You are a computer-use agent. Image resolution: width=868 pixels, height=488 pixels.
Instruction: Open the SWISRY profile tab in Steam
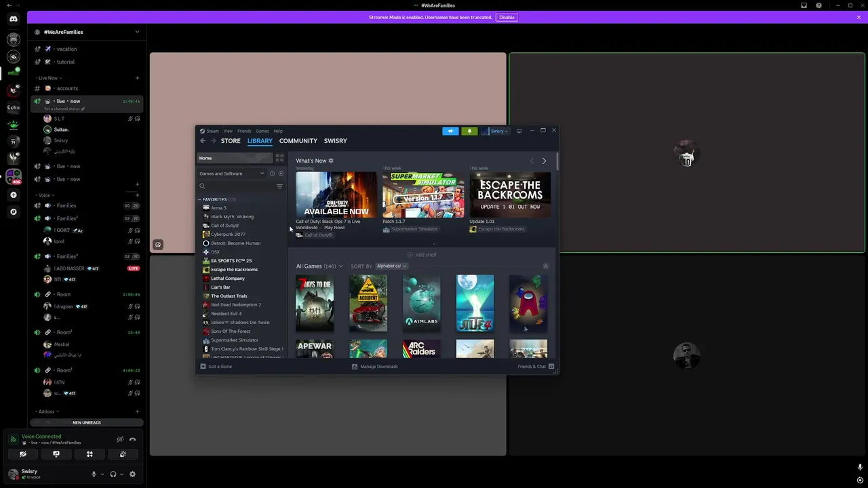pos(336,141)
